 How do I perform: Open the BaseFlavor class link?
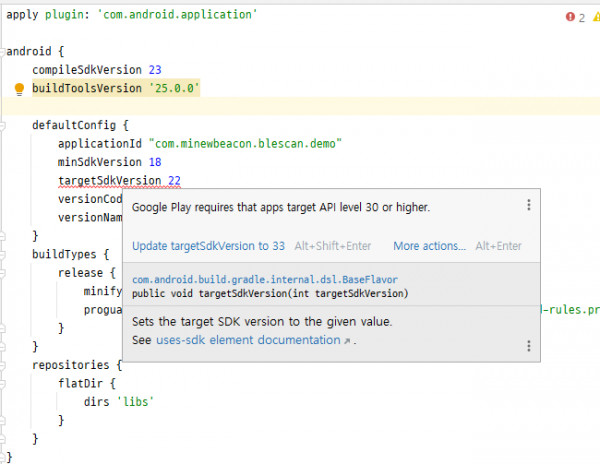coord(265,280)
